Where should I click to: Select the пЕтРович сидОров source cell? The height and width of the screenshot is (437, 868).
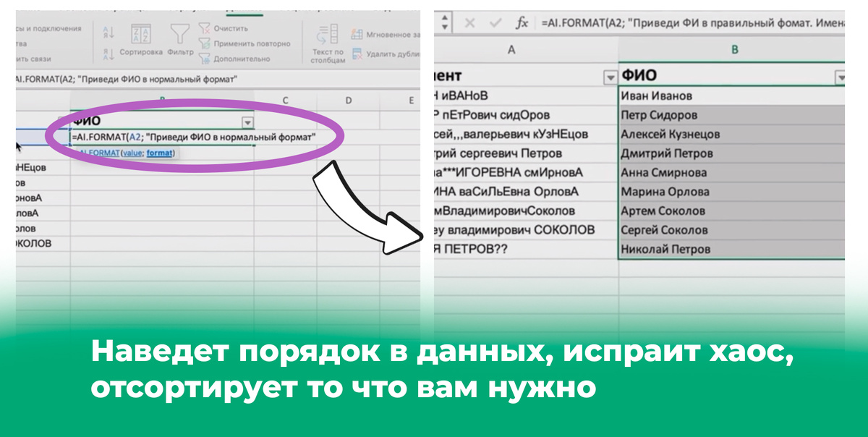point(526,114)
